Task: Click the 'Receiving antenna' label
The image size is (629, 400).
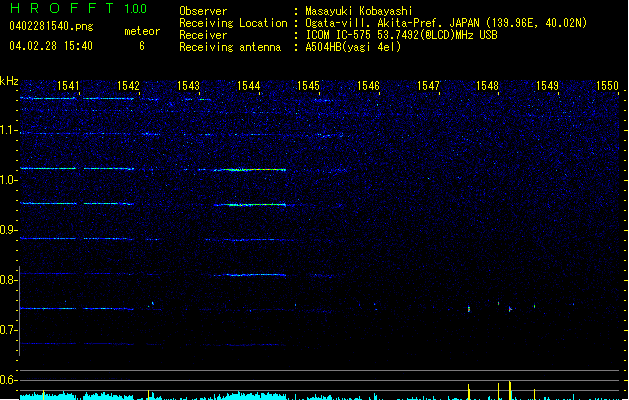Action: click(230, 47)
